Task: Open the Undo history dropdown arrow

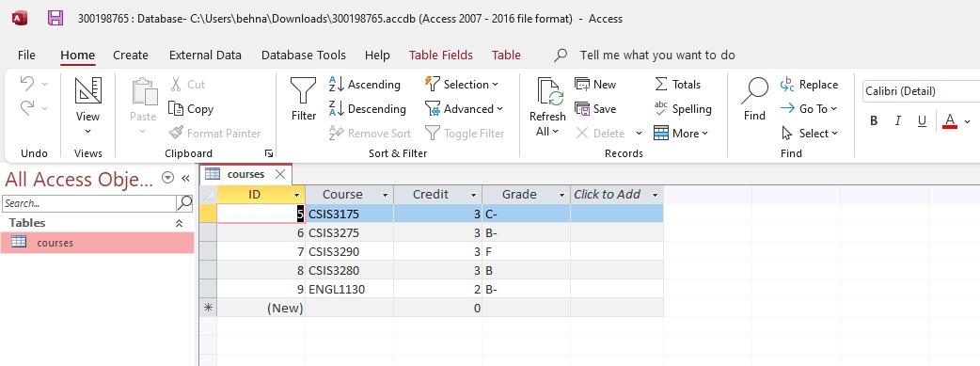Action: tap(44, 84)
